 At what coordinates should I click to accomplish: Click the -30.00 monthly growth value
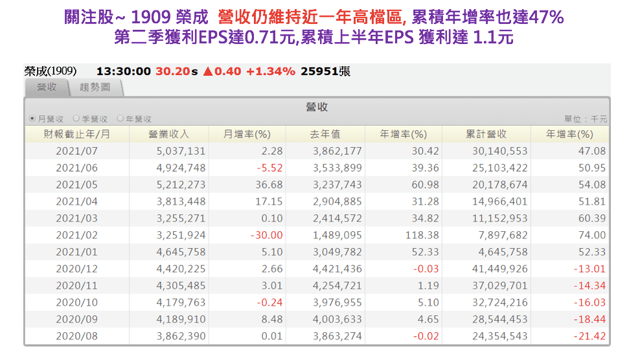click(266, 235)
